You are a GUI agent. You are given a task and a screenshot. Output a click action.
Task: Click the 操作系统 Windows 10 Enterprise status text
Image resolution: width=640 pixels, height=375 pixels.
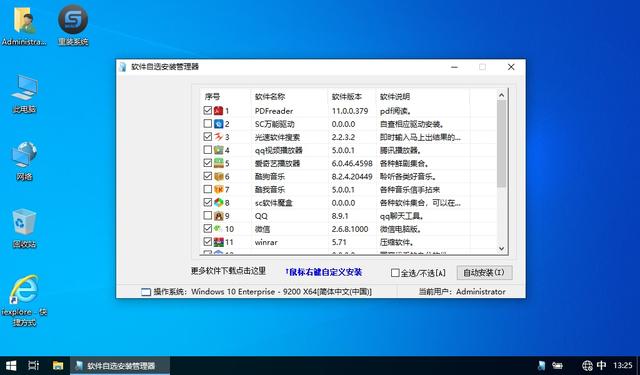click(262, 292)
